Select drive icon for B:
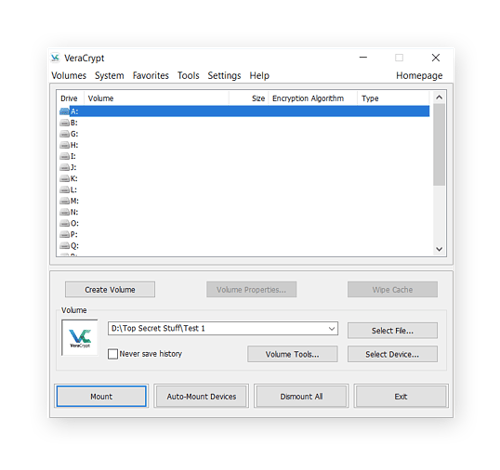This screenshot has width=500, height=470. point(64,123)
